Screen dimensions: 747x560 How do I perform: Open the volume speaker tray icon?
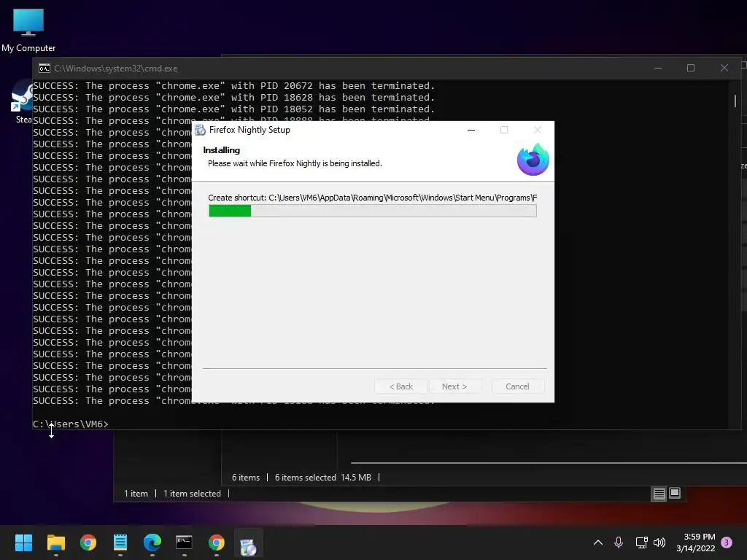tap(659, 542)
